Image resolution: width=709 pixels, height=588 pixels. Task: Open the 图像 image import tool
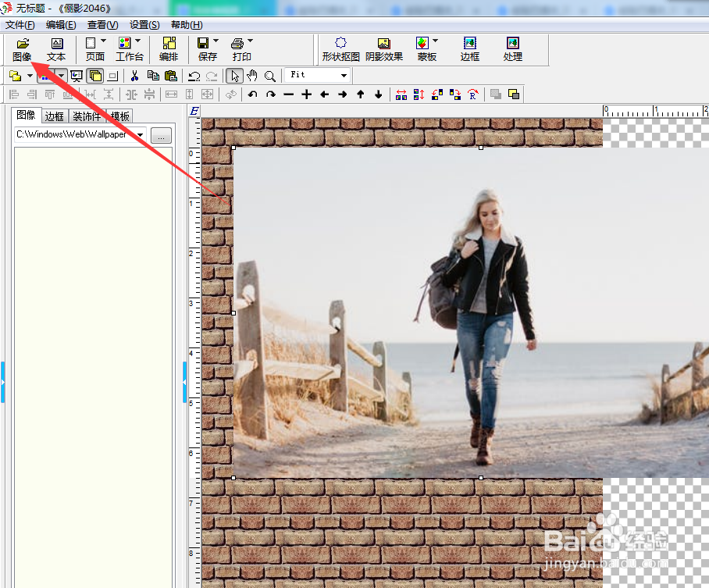click(22, 49)
